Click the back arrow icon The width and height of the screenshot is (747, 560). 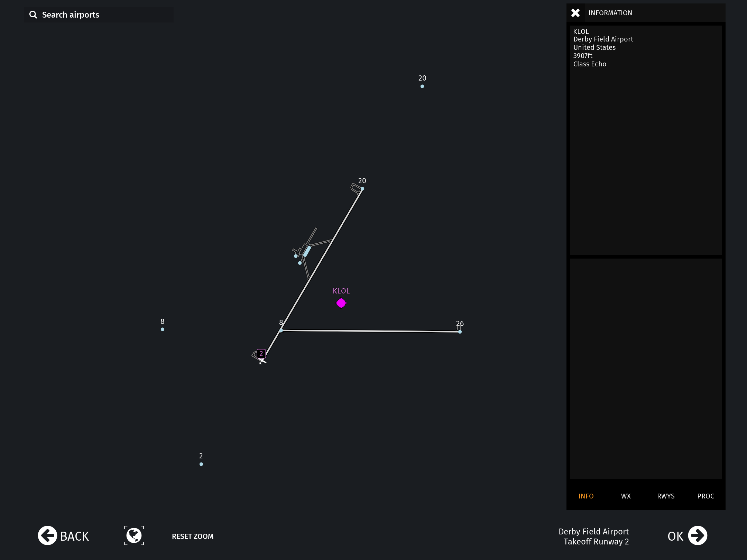click(47, 536)
